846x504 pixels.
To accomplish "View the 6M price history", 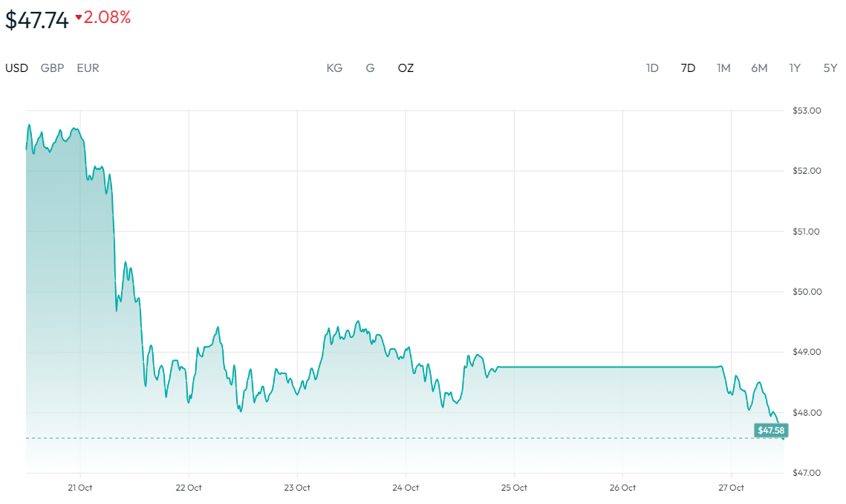I will pos(759,68).
